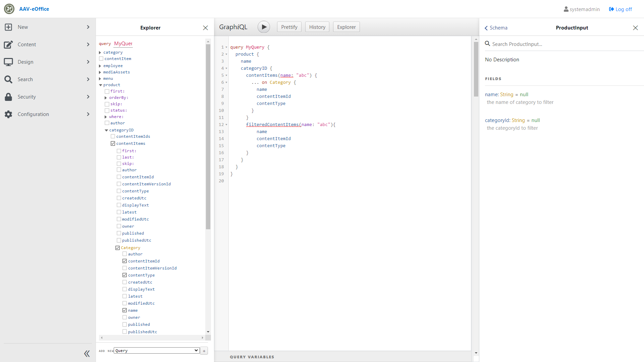Screen dimensions: 644x362
Task: Click the GraphiQL execute query play button
Action: click(x=264, y=27)
